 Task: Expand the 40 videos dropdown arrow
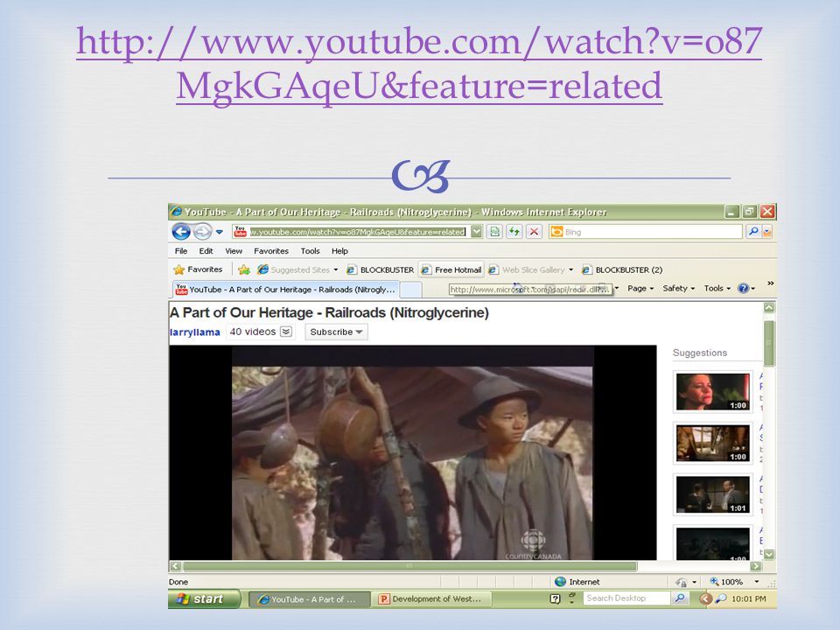[x=286, y=332]
